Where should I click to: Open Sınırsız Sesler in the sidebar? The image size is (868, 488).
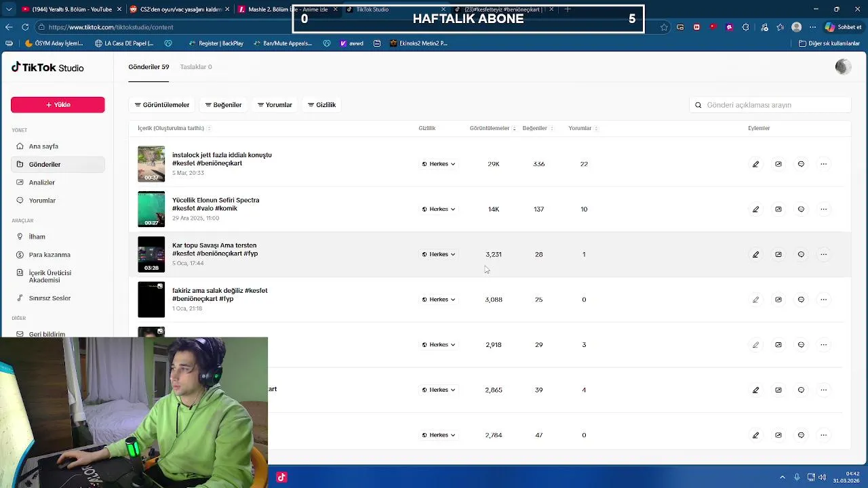pyautogui.click(x=58, y=298)
